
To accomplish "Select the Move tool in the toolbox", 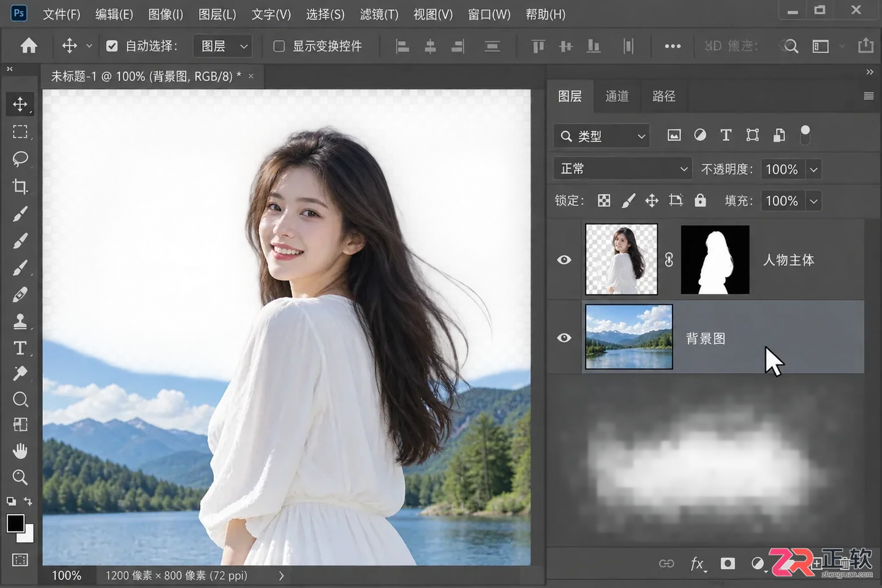I will pos(20,104).
